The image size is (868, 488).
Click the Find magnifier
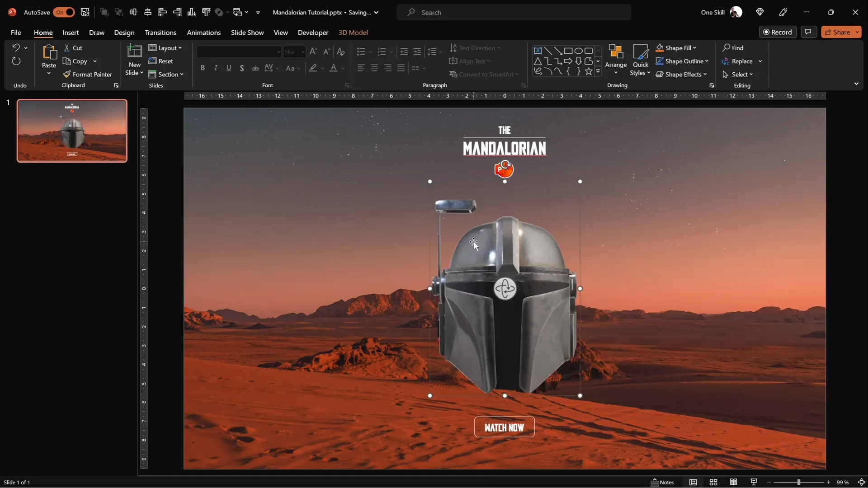(732, 48)
